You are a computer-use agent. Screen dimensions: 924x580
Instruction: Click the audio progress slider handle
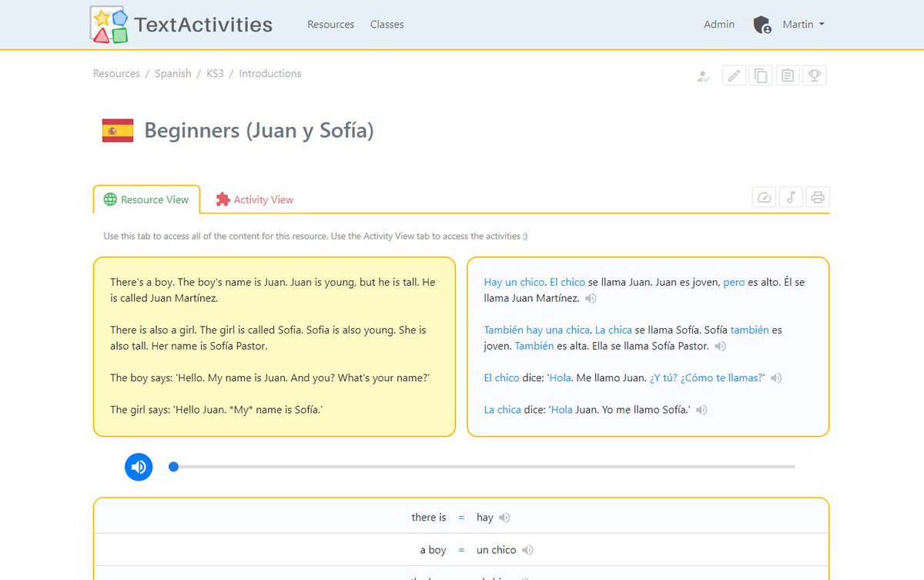[174, 467]
